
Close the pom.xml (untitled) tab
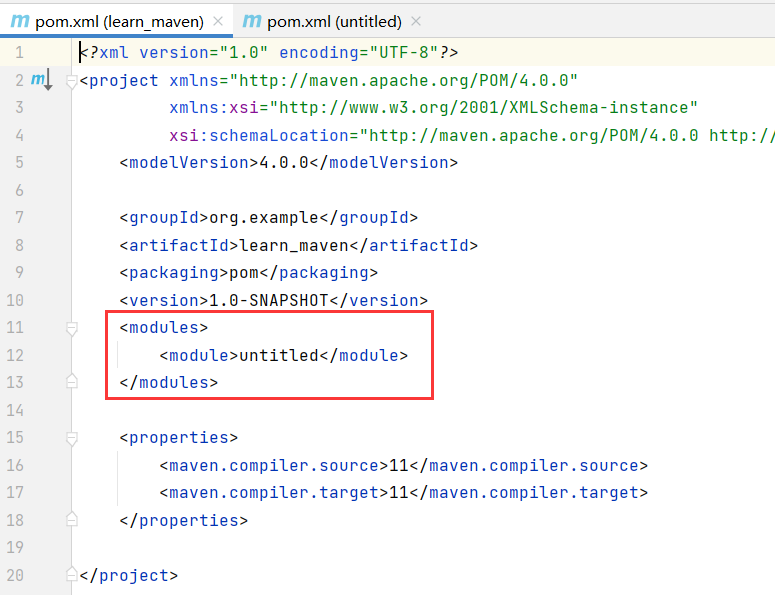tap(416, 21)
